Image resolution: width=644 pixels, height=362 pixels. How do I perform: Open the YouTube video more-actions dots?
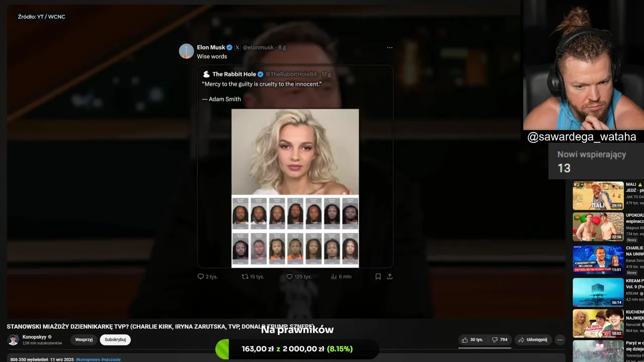click(x=560, y=340)
